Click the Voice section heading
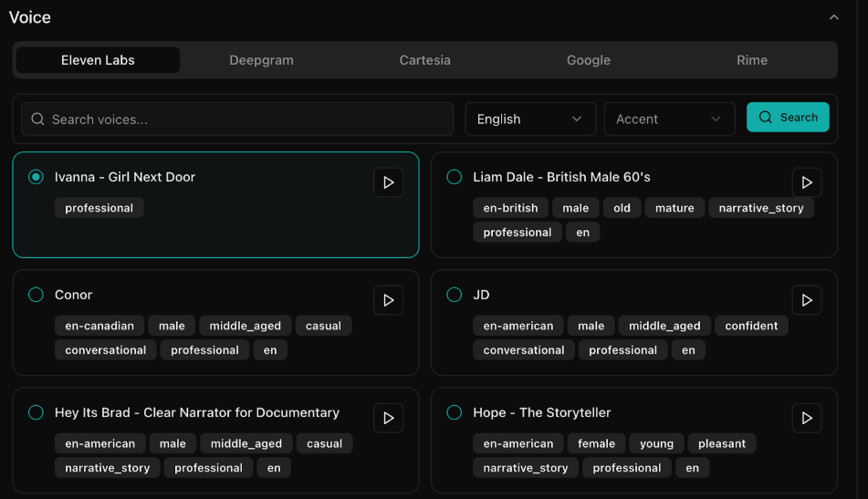The height and width of the screenshot is (499, 868). (x=30, y=17)
